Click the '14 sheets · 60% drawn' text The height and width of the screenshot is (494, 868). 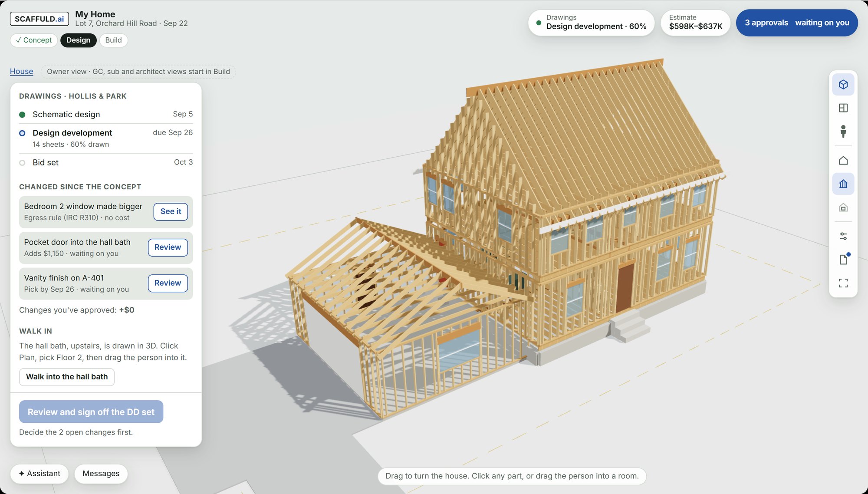coord(71,144)
